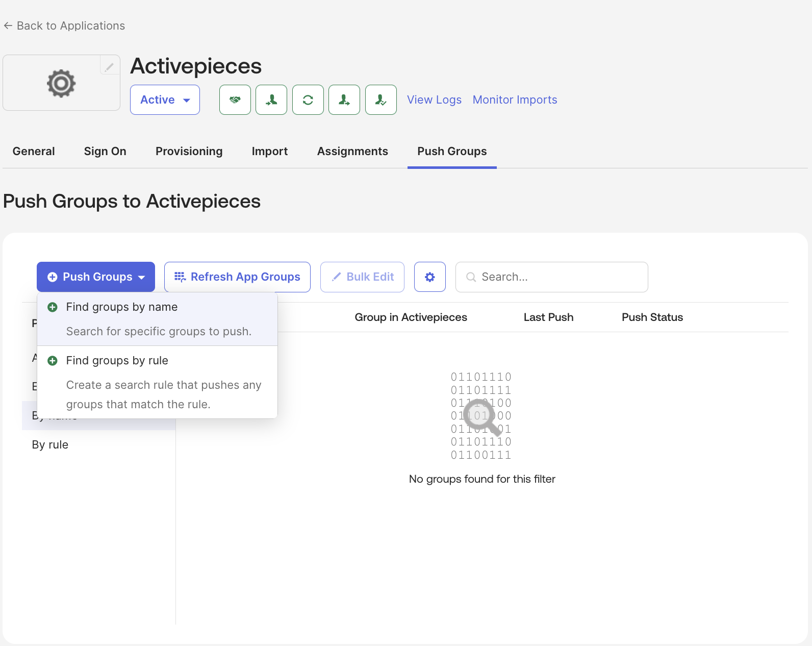This screenshot has height=646, width=812.
Task: Click the Last Push column header
Action: [549, 317]
